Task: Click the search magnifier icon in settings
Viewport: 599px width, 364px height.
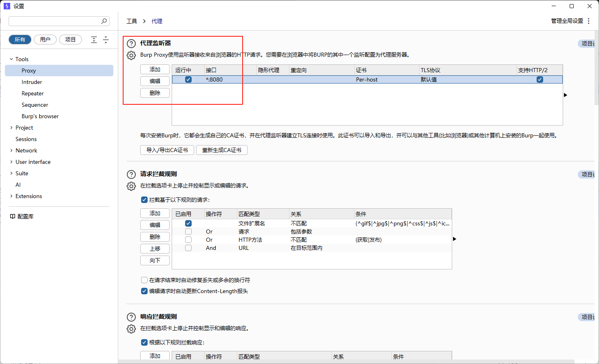Action: click(x=104, y=21)
